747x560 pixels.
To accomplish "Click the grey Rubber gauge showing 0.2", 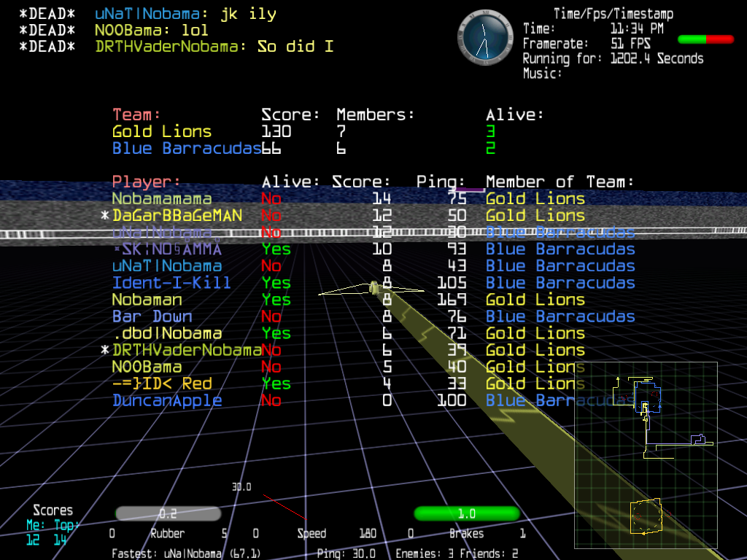I will pyautogui.click(x=168, y=514).
